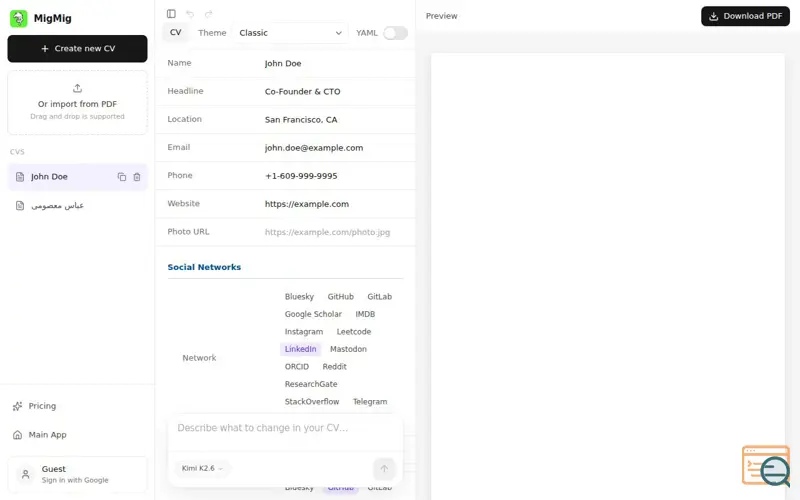Enable the YAML toggle switch

(395, 33)
